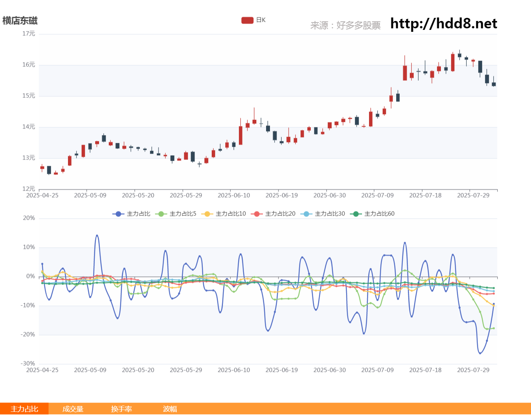
Task: Switch to the 波幅 tab
Action: pos(170,409)
